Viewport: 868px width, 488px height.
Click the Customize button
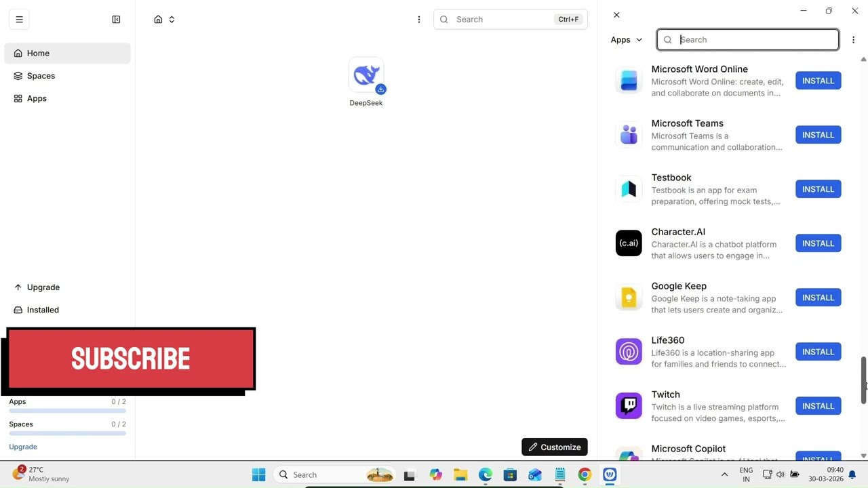coord(555,447)
